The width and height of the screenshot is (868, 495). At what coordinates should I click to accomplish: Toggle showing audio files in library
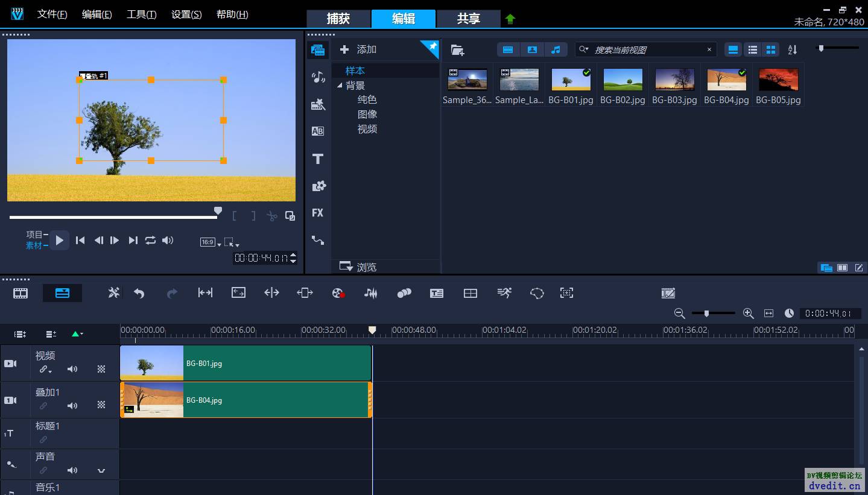556,49
